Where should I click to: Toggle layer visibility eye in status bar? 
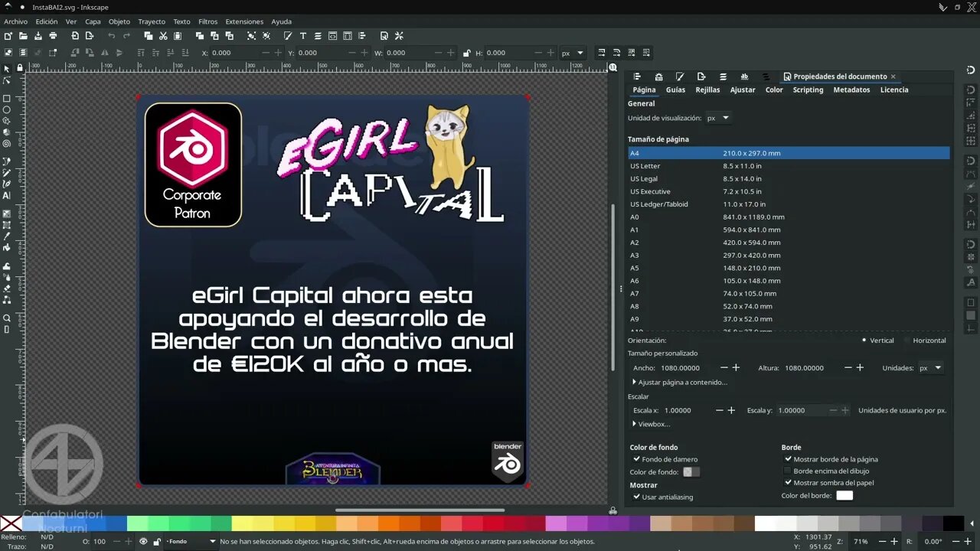pyautogui.click(x=143, y=541)
